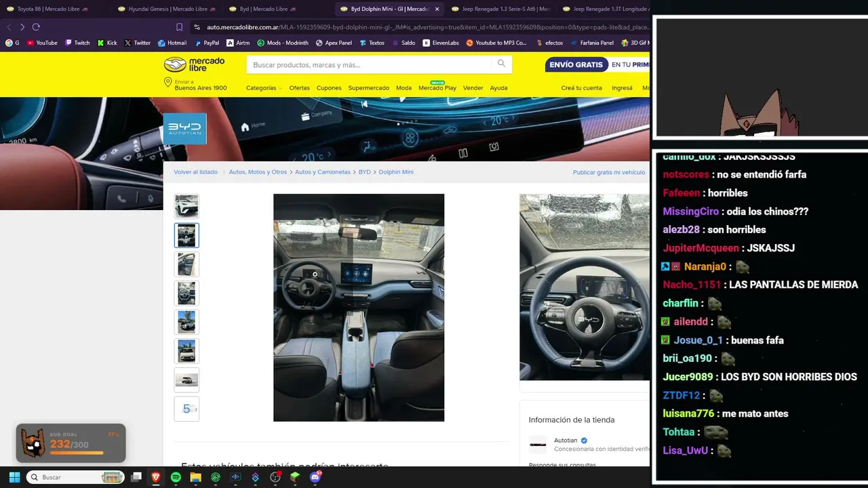Open the Hotmail bookmark
The width and height of the screenshot is (868, 488).
click(172, 43)
